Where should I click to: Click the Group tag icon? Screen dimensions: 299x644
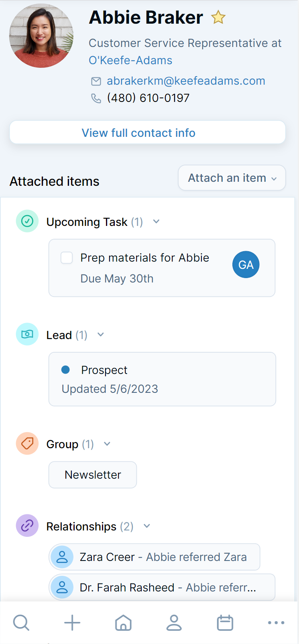27,443
